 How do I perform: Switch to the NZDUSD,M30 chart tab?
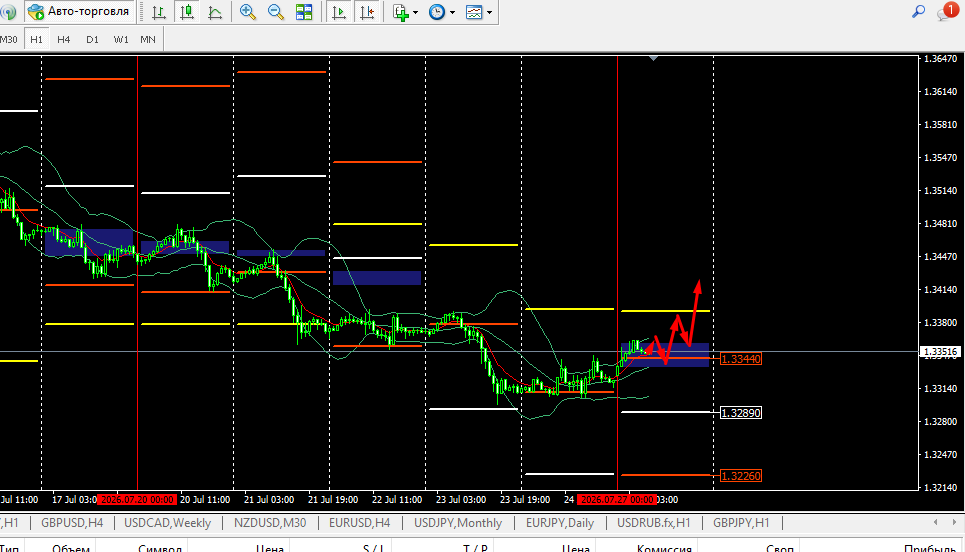click(270, 522)
